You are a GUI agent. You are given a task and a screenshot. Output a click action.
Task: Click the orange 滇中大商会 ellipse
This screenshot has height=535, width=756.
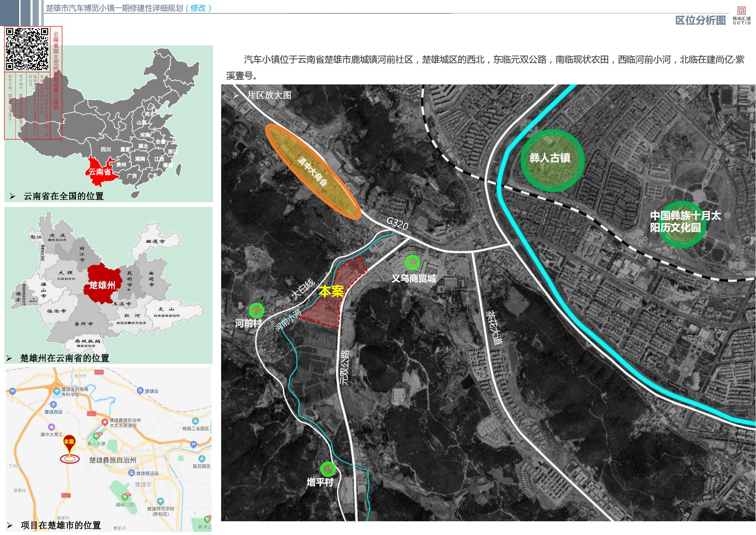[x=313, y=171]
